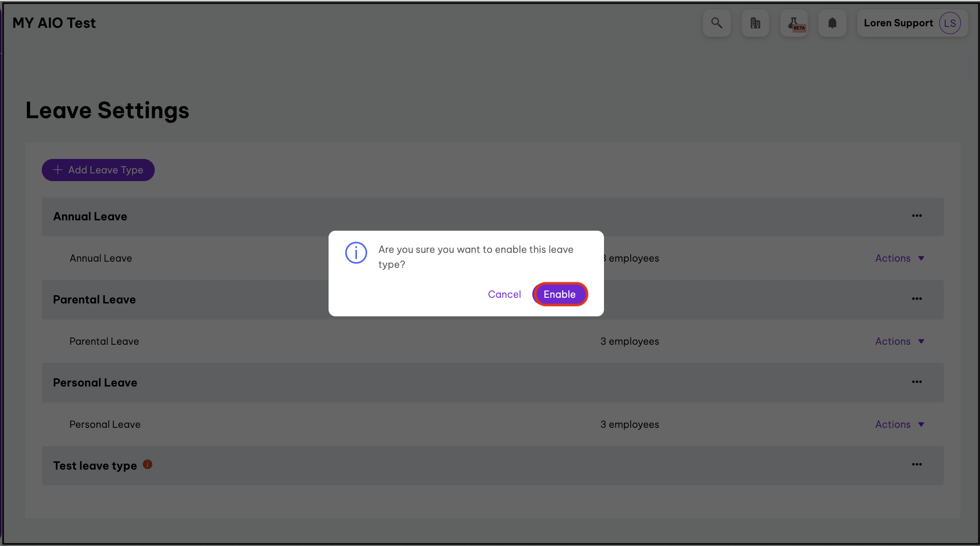Open Personal Leave three-dot menu
The height and width of the screenshot is (546, 980).
point(917,382)
